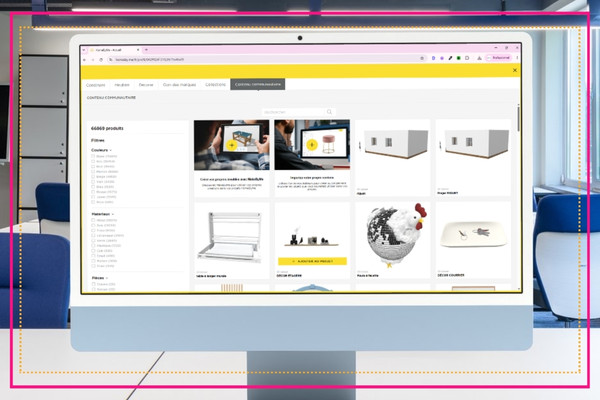600x400 pixels.
Task: Open the DÉCOR ÉTAGÈRE shelf product
Action: coord(312,240)
